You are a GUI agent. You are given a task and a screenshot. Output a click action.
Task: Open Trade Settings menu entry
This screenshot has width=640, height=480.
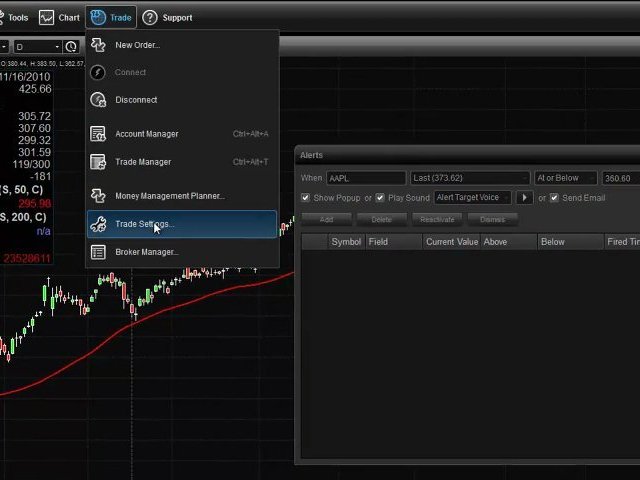click(x=182, y=224)
